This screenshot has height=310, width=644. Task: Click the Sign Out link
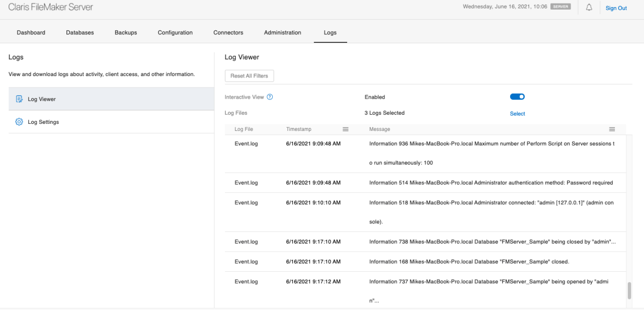(616, 8)
